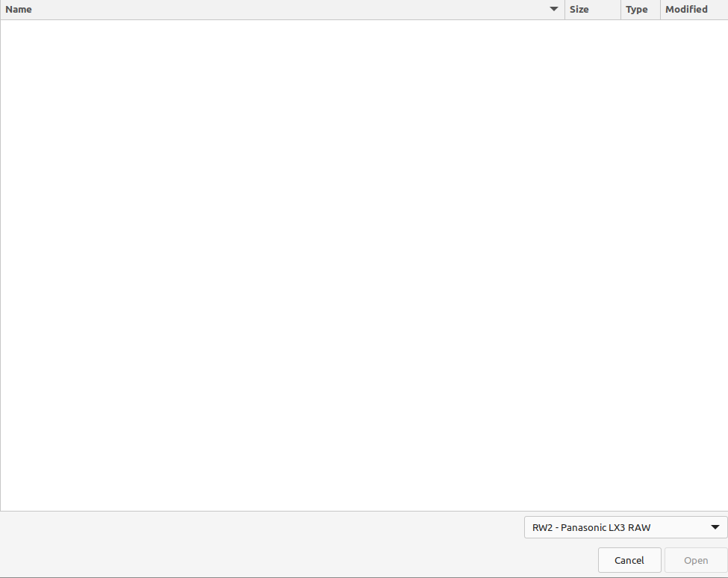Viewport: 728px width, 578px height.
Task: Sort the file list by Type
Action: pos(640,9)
